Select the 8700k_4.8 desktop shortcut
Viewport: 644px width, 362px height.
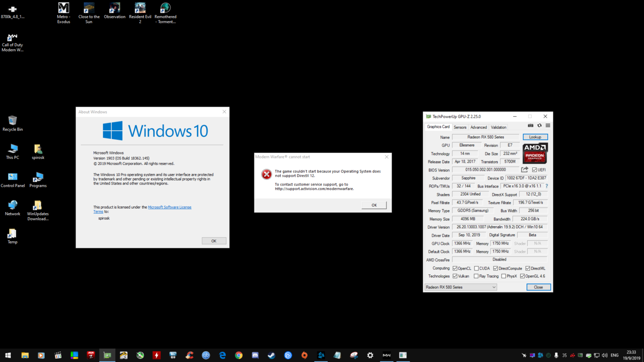tap(13, 12)
